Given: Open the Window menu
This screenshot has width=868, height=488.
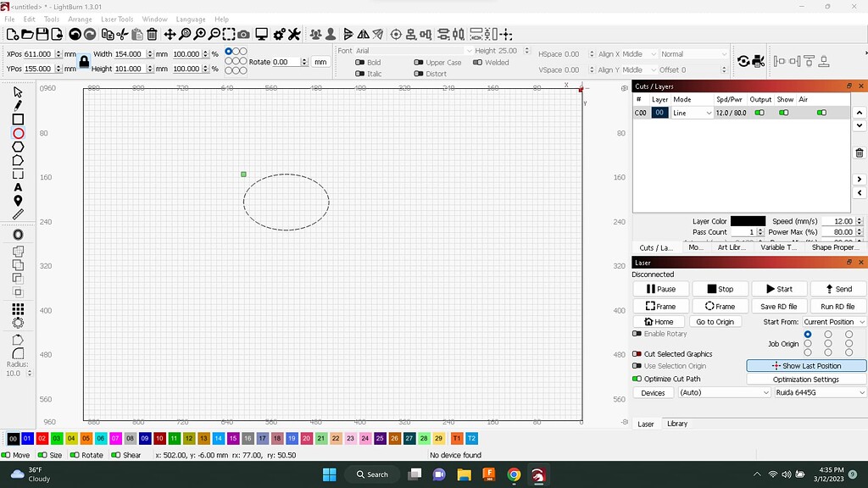Looking at the screenshot, I should [x=154, y=19].
